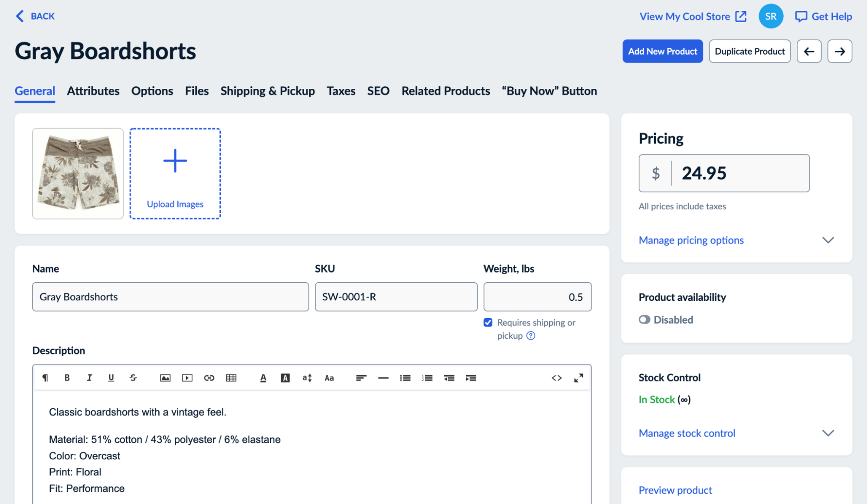Open the text color tool
This screenshot has width=867, height=504.
263,377
